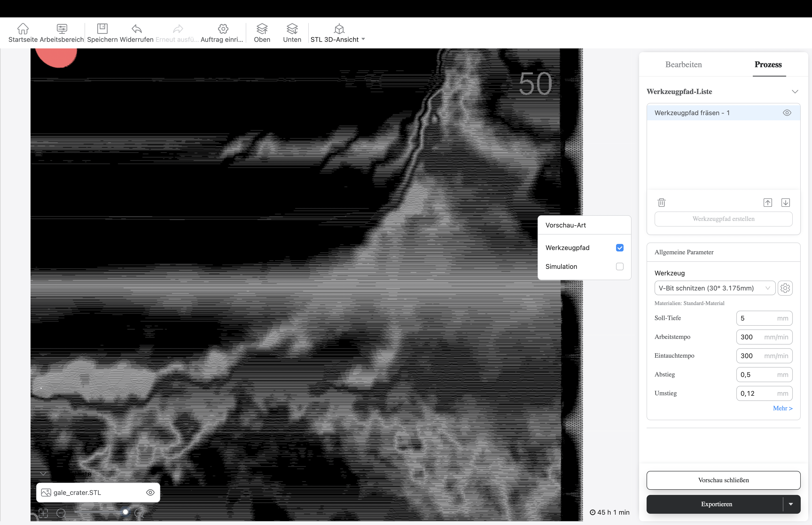Enable the Simulation checkbox

tap(620, 266)
